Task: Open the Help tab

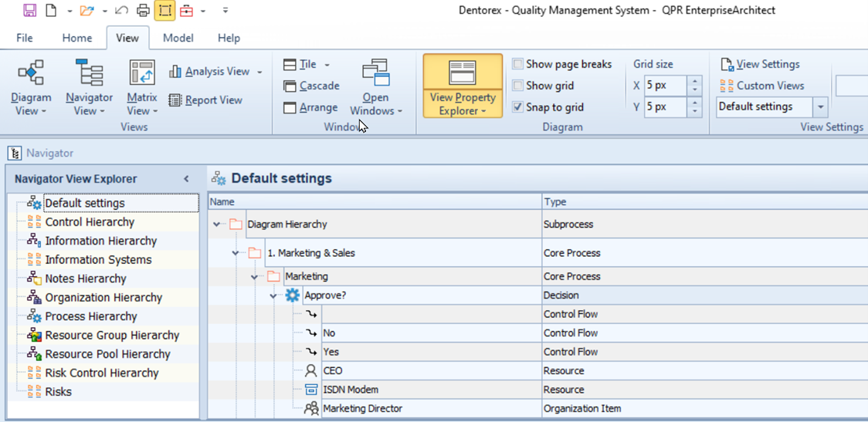Action: tap(229, 38)
